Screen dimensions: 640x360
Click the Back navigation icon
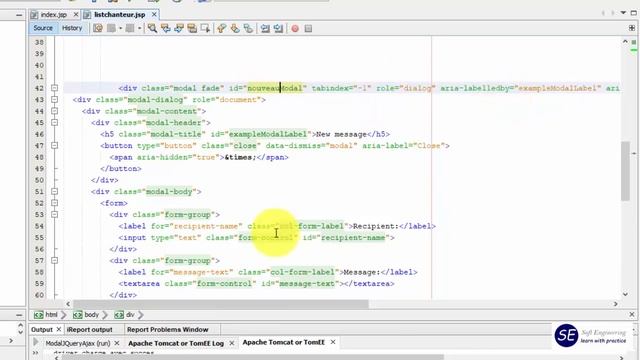pos(111,28)
